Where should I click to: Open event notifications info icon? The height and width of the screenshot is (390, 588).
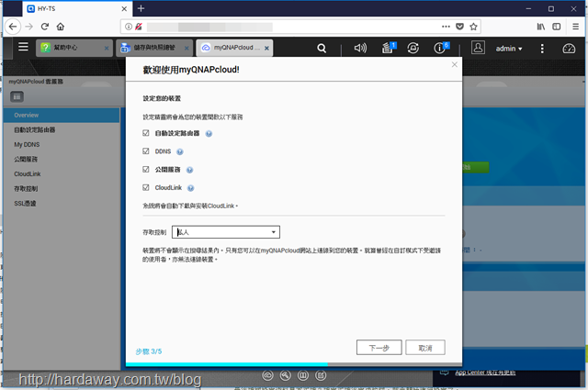[x=440, y=48]
